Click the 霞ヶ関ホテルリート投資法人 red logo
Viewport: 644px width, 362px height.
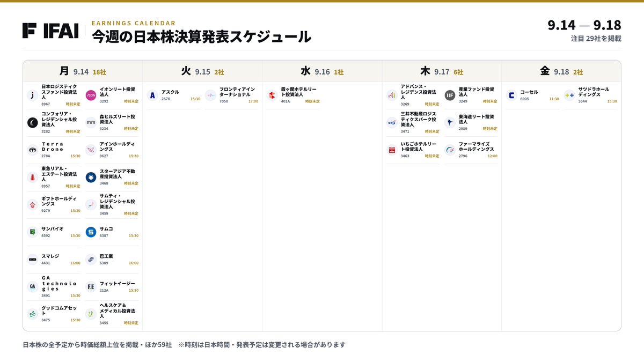tap(272, 95)
